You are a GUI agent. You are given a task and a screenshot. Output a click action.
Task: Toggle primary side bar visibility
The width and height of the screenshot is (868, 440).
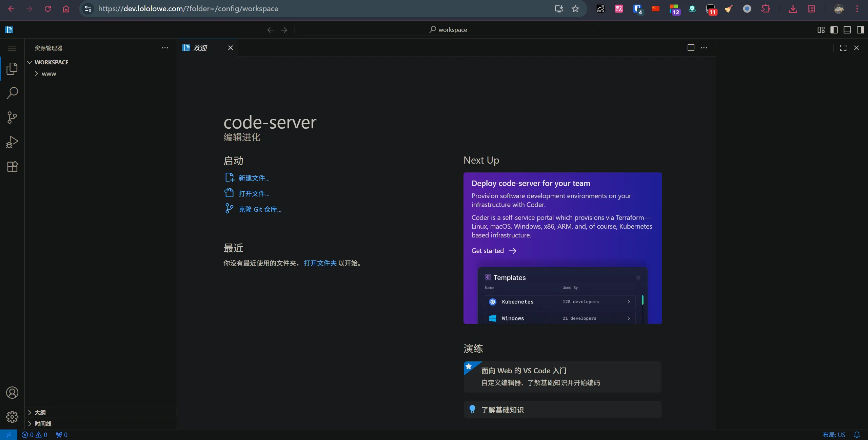834,30
